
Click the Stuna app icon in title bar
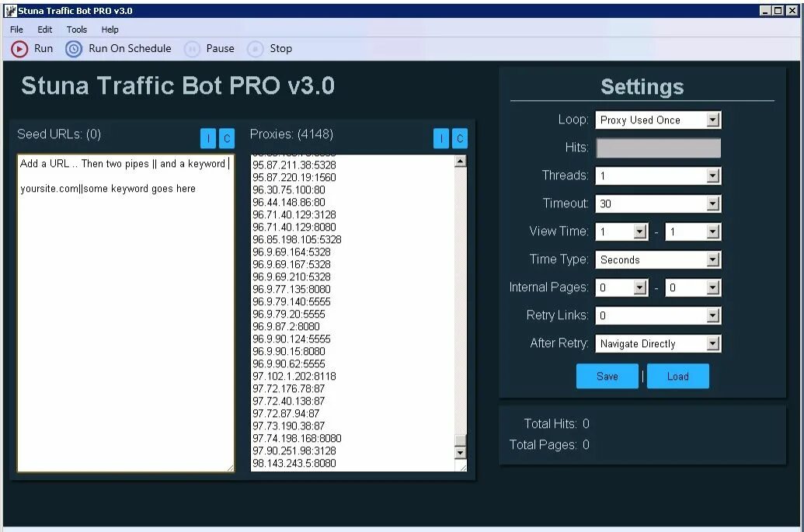(x=11, y=11)
